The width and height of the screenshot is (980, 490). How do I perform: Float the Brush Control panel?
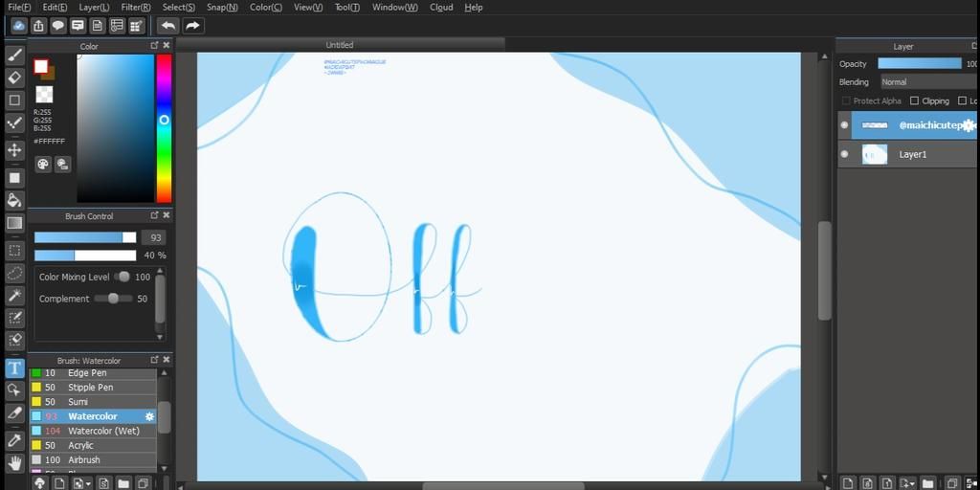[154, 215]
